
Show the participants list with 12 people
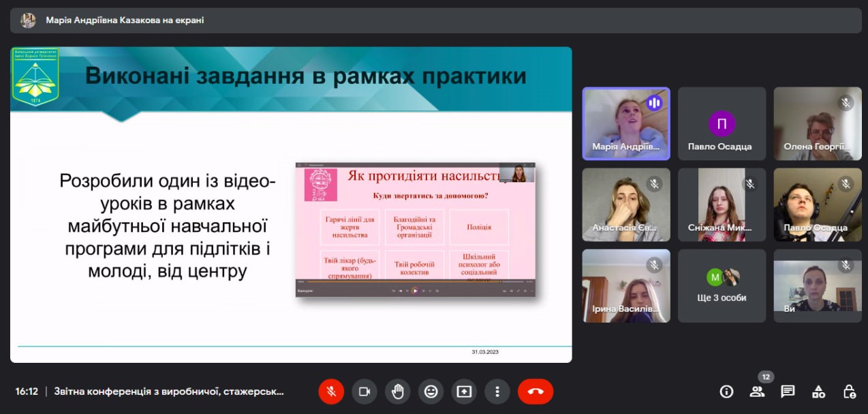click(757, 391)
